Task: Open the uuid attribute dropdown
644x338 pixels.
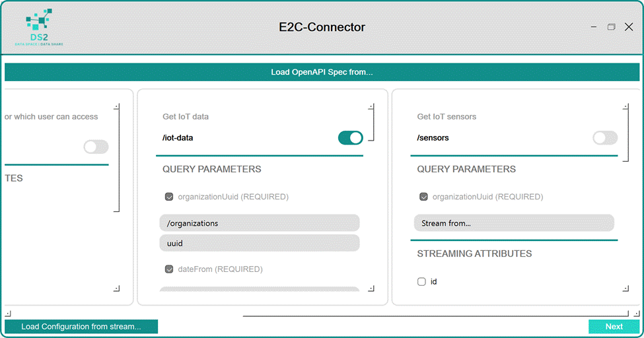Action: click(x=259, y=243)
